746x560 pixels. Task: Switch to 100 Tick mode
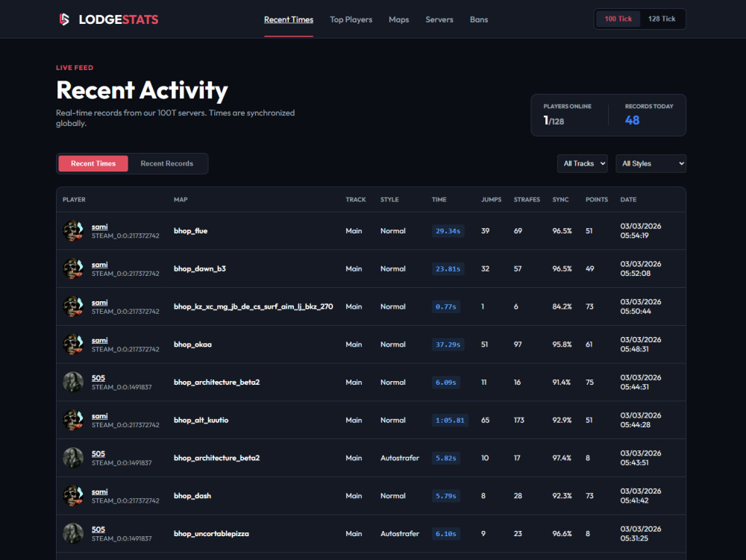[618, 19]
